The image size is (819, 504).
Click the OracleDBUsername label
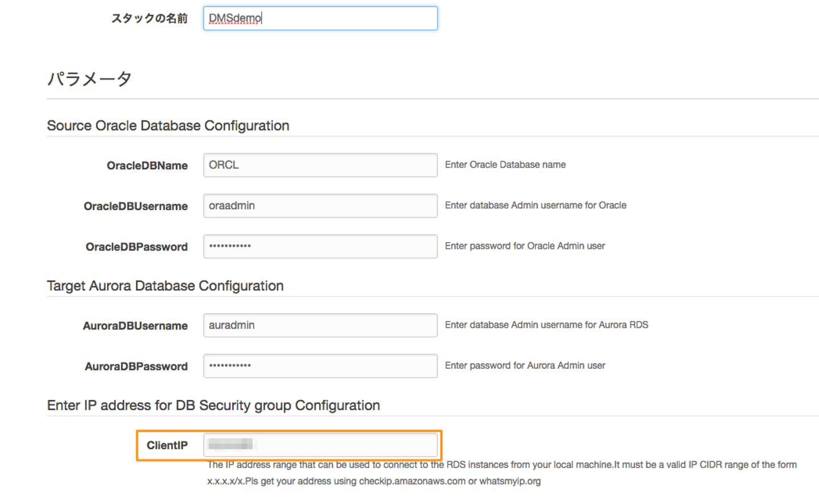(x=135, y=206)
